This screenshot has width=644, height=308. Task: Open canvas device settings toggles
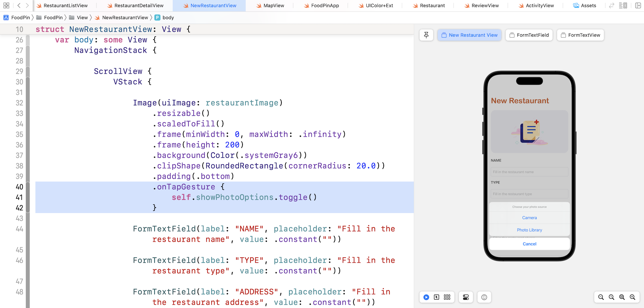[x=466, y=297]
